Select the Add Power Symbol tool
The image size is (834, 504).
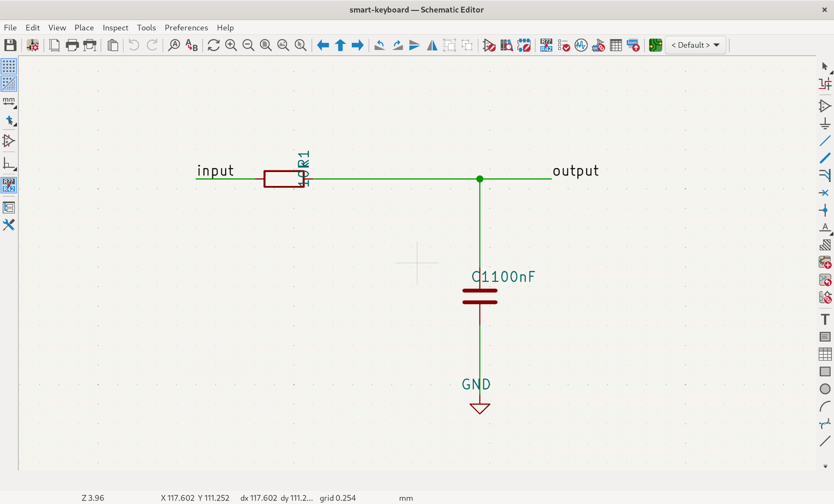(x=824, y=124)
